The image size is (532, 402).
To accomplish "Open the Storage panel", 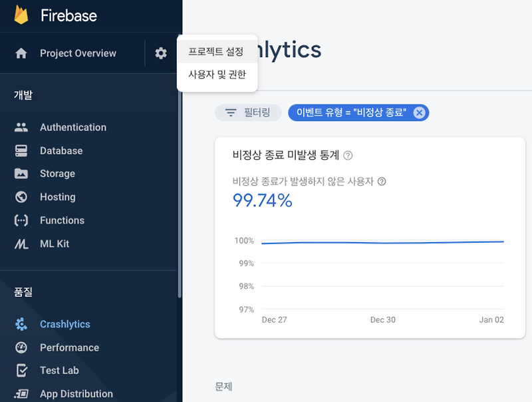I will tap(59, 174).
